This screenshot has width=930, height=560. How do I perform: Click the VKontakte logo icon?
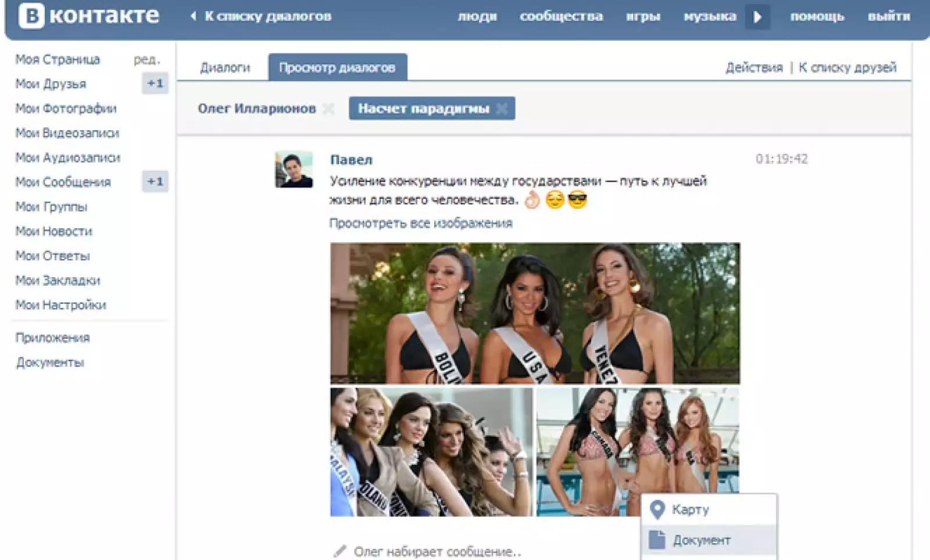click(31, 16)
